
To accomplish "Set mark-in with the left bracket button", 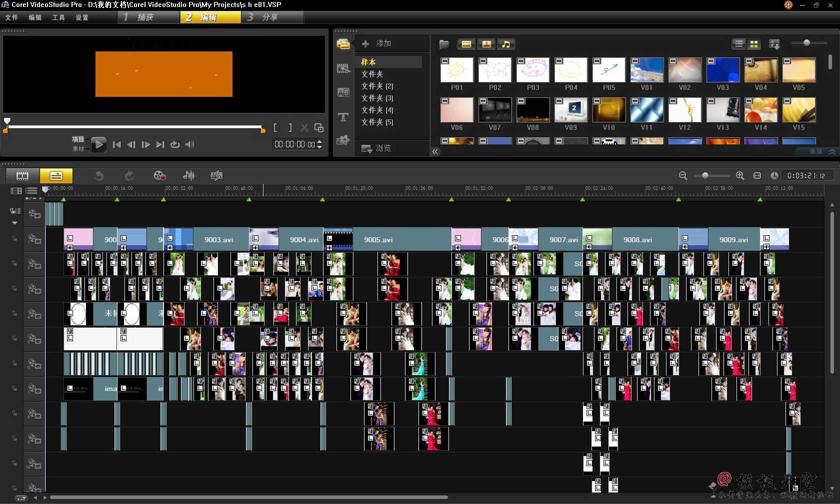I will (275, 128).
